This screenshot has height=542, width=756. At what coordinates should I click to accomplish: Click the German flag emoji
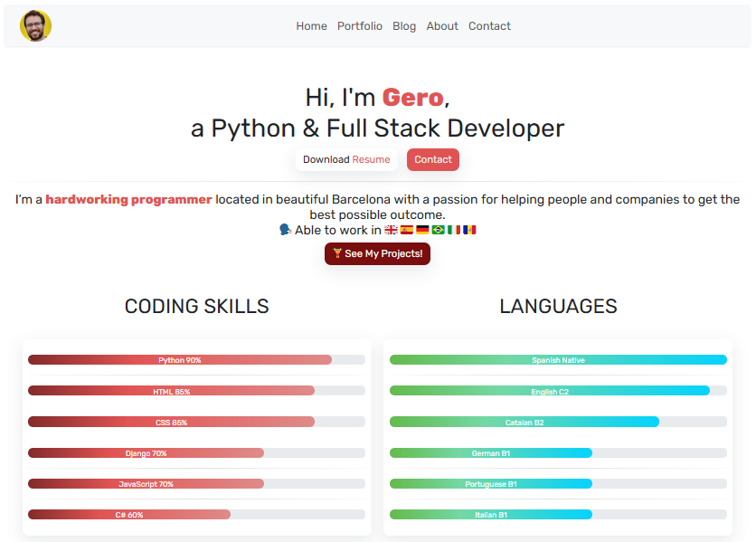click(x=422, y=230)
